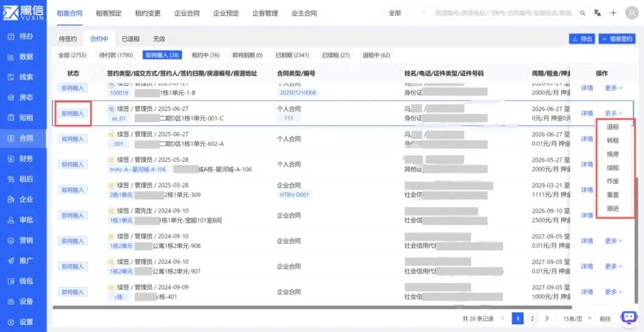Switch to 业主合同 top tab
The width and height of the screenshot is (644, 332).
tap(304, 13)
